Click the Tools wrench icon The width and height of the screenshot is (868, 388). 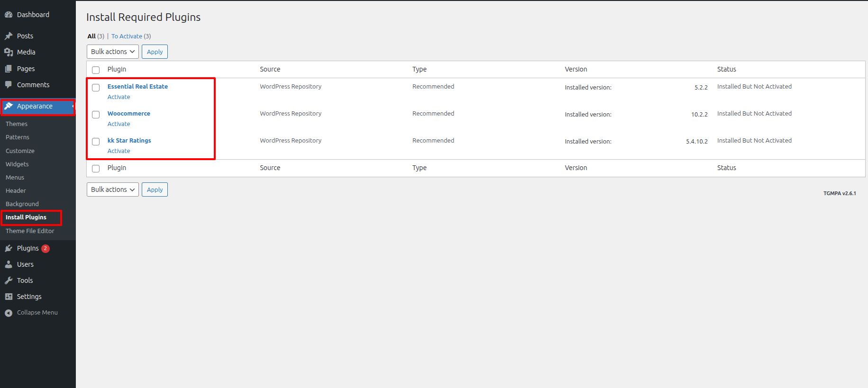point(9,280)
